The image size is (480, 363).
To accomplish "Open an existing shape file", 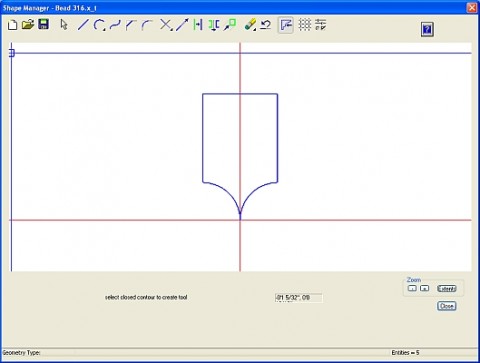I will click(28, 25).
